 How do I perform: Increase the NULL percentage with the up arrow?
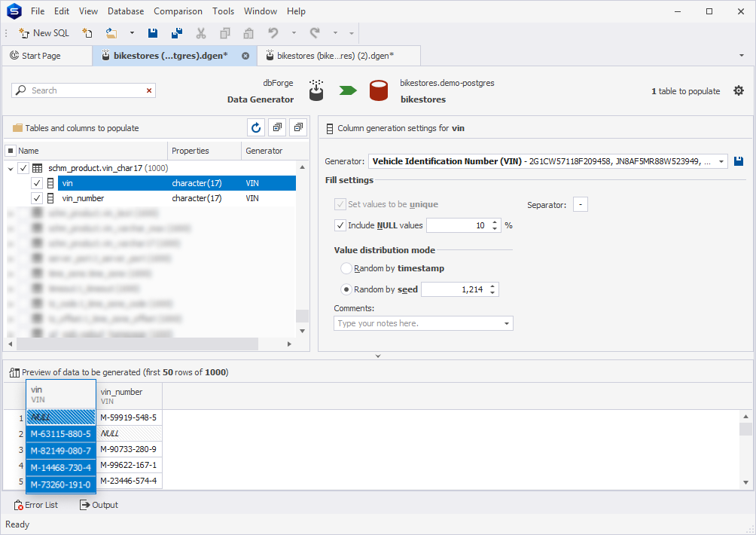(495, 222)
